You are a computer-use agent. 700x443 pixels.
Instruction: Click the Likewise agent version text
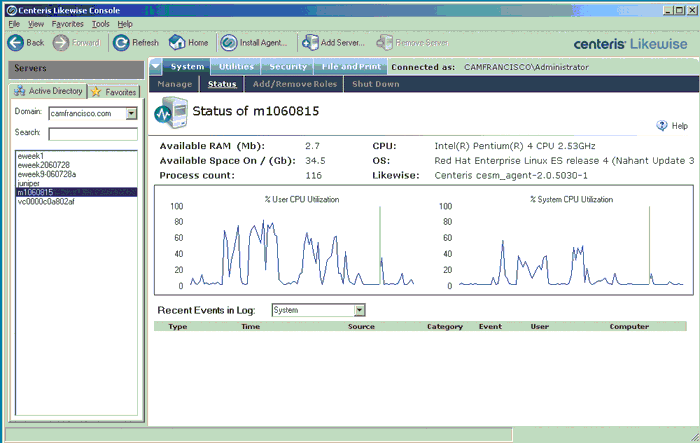coord(511,176)
